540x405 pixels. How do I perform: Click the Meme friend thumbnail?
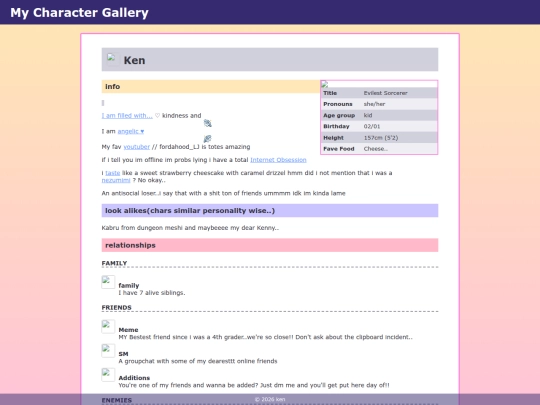point(108,326)
